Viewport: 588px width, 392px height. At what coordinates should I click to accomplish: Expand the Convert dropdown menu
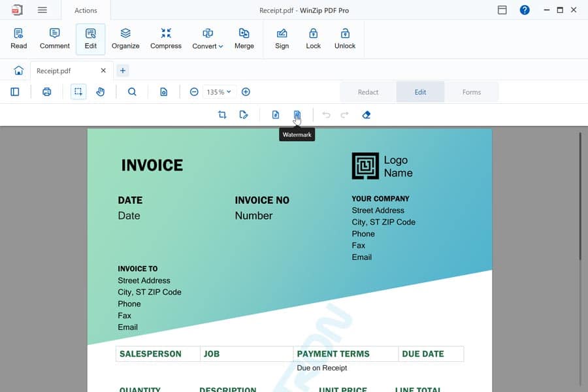pyautogui.click(x=208, y=39)
